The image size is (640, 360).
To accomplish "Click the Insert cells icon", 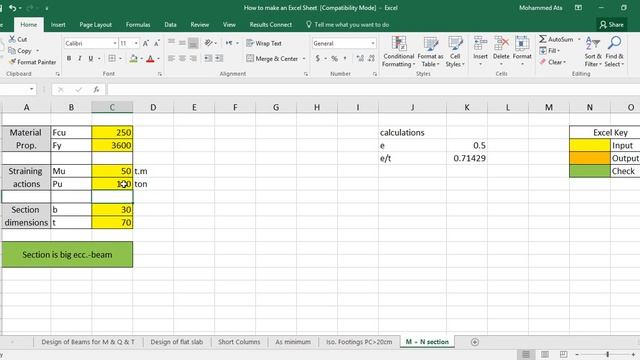I will tap(480, 43).
